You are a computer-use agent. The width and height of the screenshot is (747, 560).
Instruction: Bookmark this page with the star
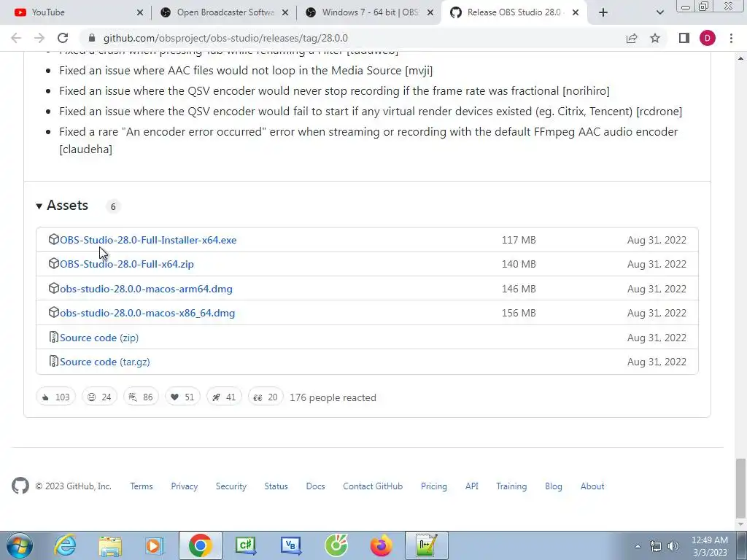coord(655,38)
